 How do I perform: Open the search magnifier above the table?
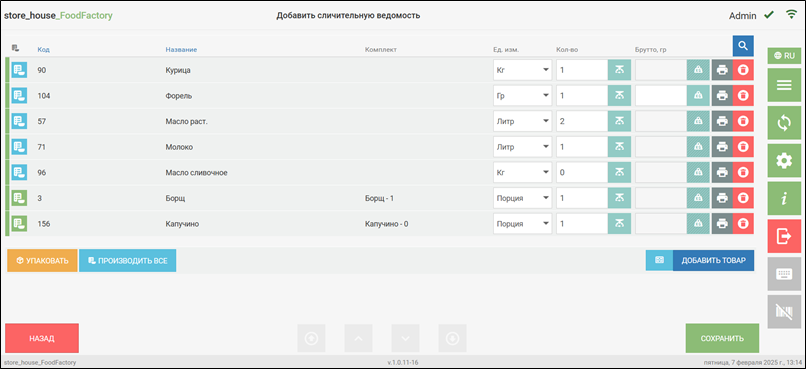coord(743,46)
